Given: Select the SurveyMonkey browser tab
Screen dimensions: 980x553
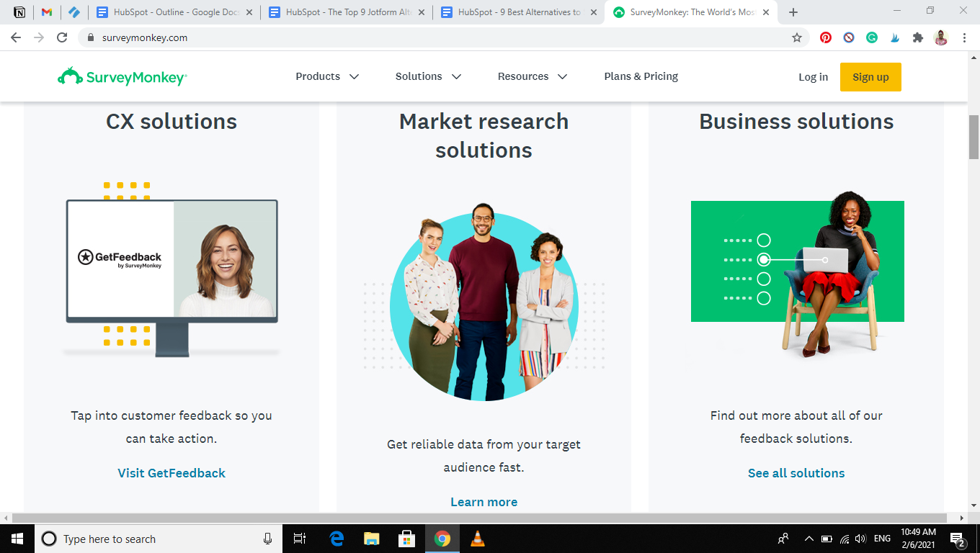Looking at the screenshot, I should [692, 12].
